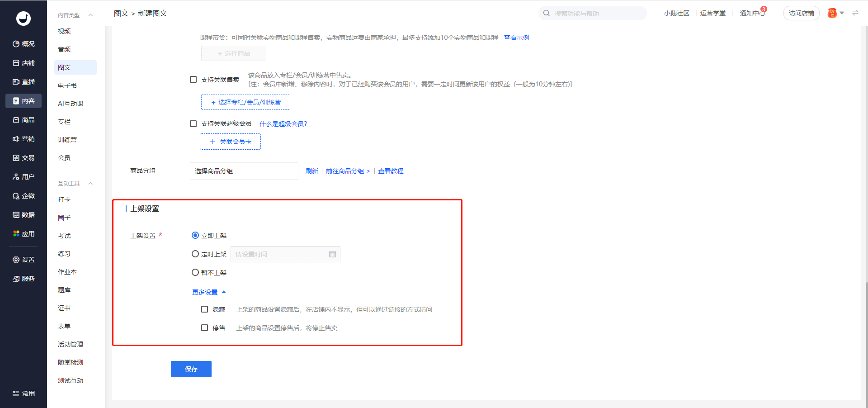Click 访问店铺 button
Screen dimensions: 868x408
pos(801,13)
